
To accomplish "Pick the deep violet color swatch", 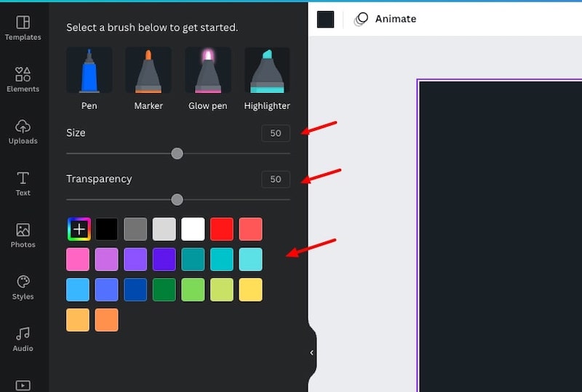I will click(x=164, y=260).
